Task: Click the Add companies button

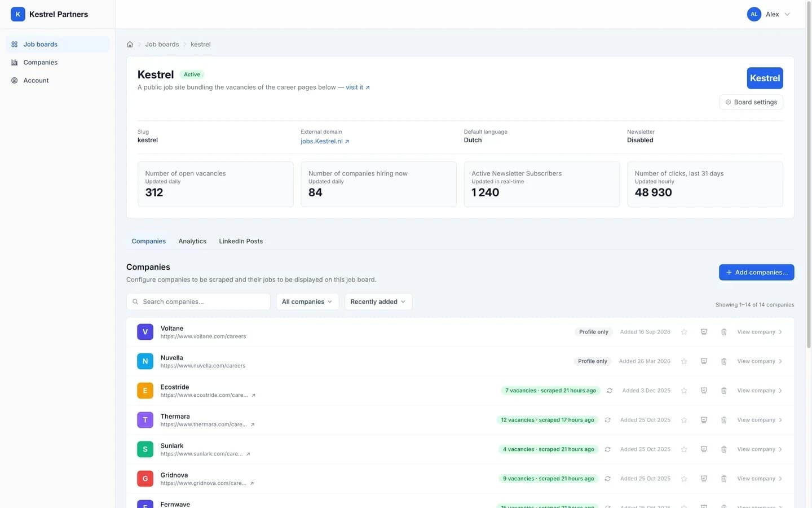Action: click(756, 272)
